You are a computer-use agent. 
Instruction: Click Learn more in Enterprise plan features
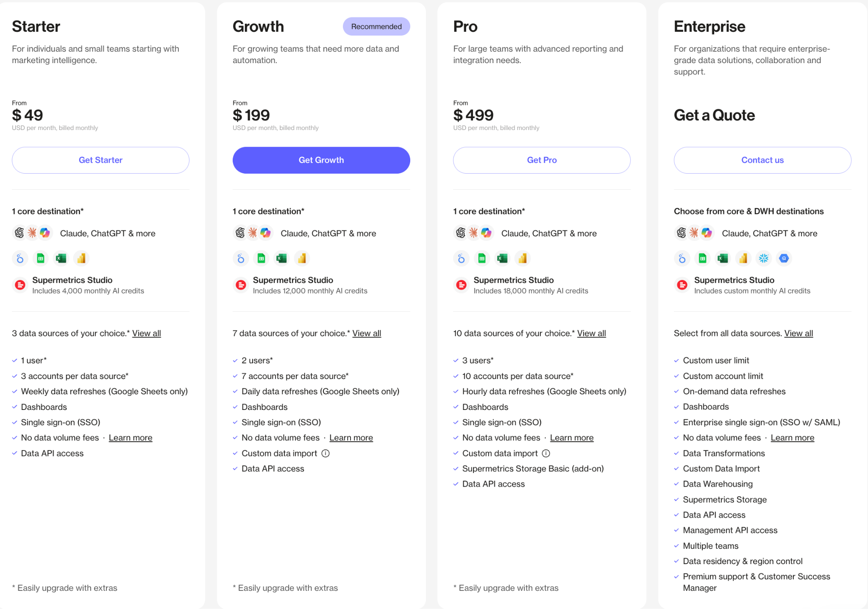pyautogui.click(x=793, y=437)
